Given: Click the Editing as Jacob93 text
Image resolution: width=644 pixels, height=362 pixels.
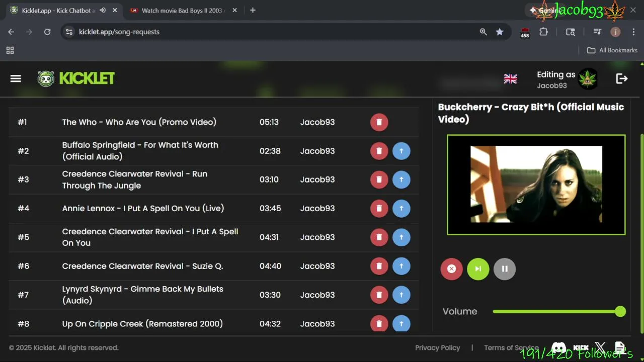Looking at the screenshot, I should coord(556,79).
